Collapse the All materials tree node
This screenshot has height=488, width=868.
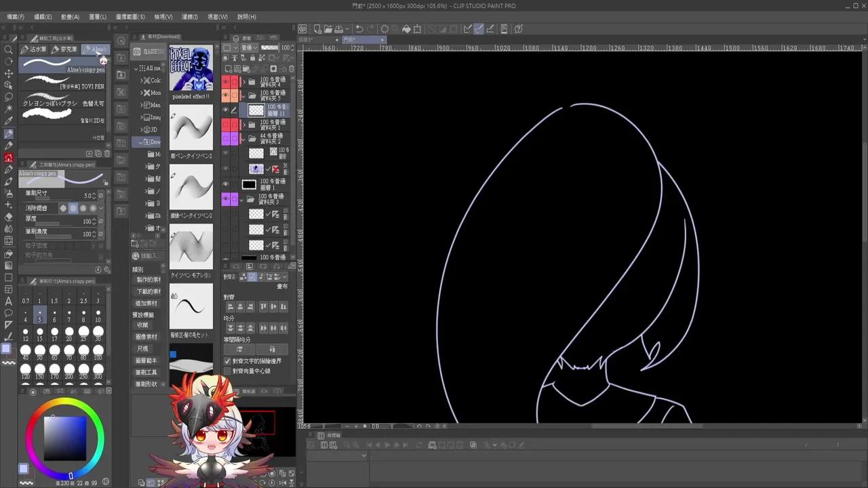(136, 68)
